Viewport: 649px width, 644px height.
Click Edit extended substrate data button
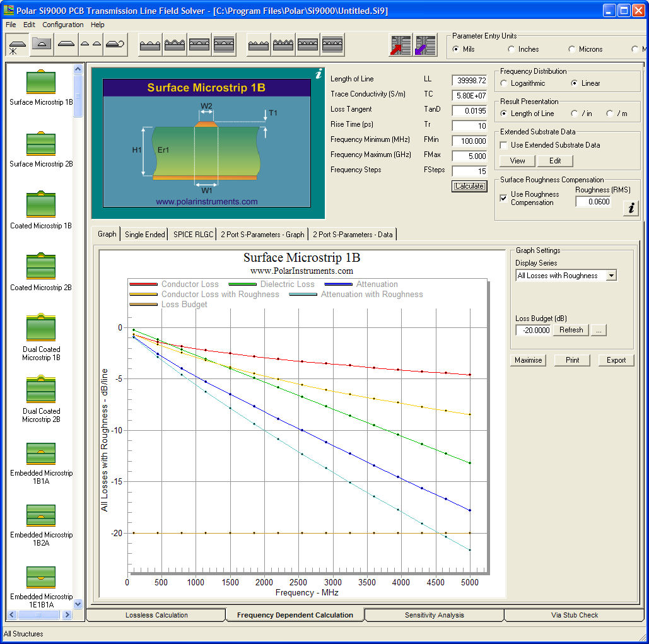click(x=555, y=161)
